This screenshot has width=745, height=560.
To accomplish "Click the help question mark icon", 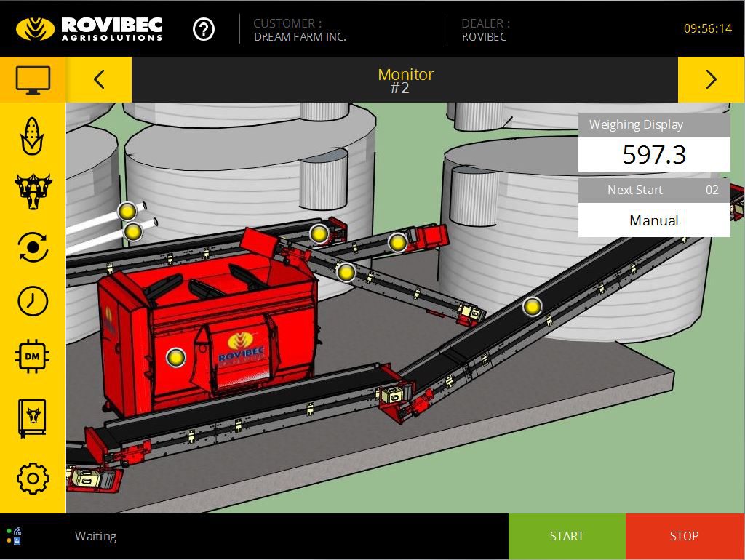I will pos(204,29).
